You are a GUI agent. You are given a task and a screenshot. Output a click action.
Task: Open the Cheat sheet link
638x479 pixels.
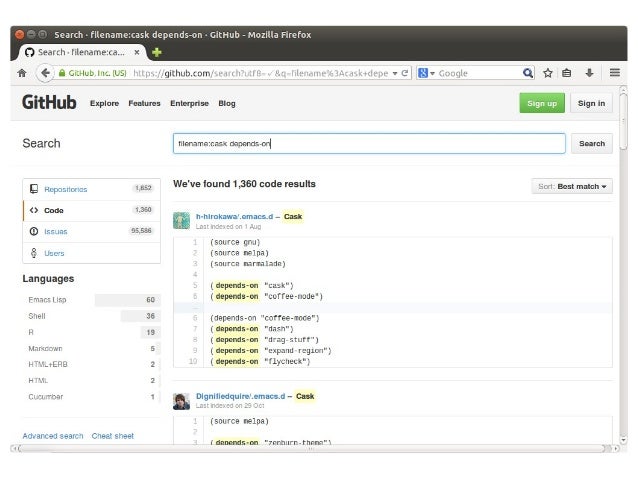point(113,436)
